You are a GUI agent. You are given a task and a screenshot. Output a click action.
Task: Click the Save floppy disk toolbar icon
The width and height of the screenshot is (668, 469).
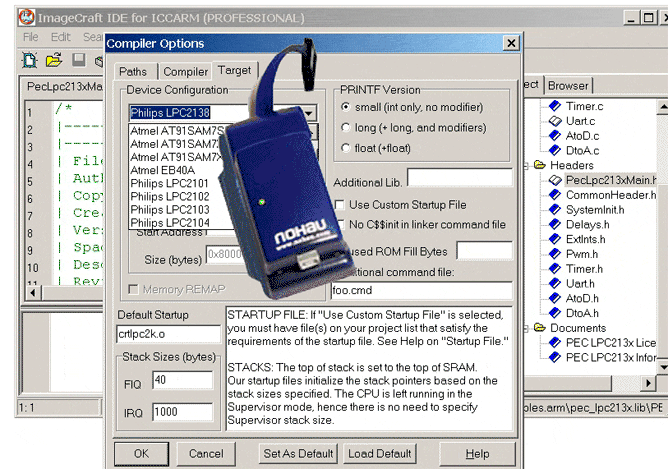pos(78,60)
